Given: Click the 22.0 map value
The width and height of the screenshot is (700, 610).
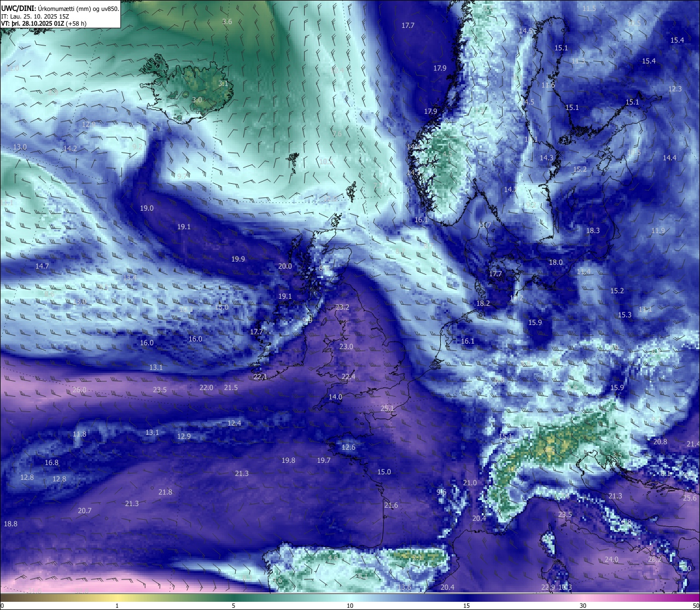Looking at the screenshot, I should pos(206,388).
